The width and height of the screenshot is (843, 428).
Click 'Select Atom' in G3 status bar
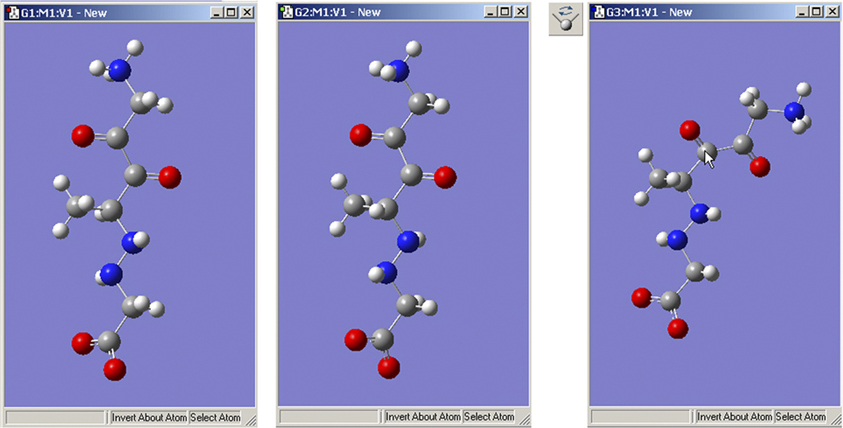pos(801,417)
